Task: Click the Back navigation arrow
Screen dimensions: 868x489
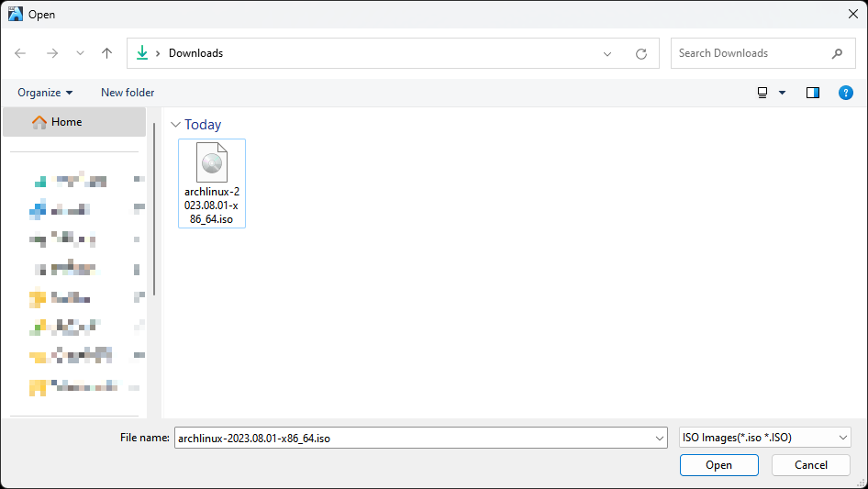Action: 20,53
